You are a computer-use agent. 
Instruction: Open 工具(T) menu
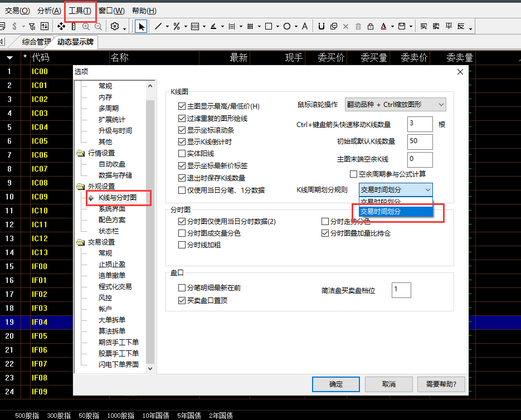point(80,11)
